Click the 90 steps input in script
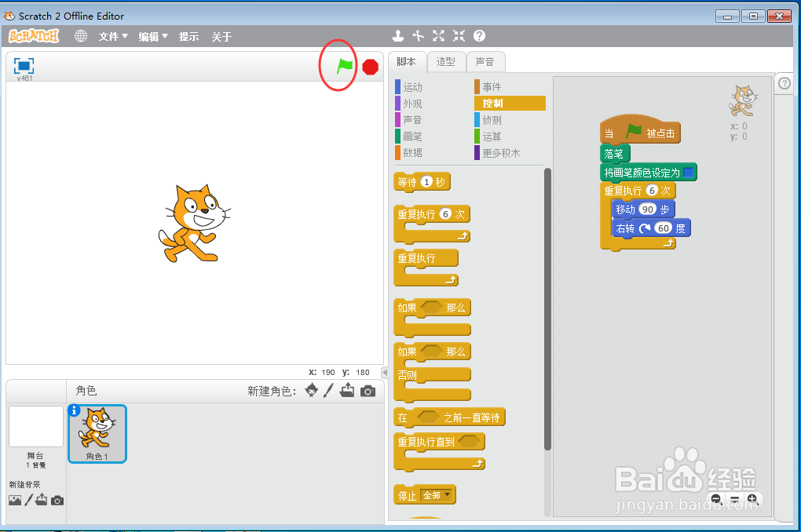 pos(648,210)
